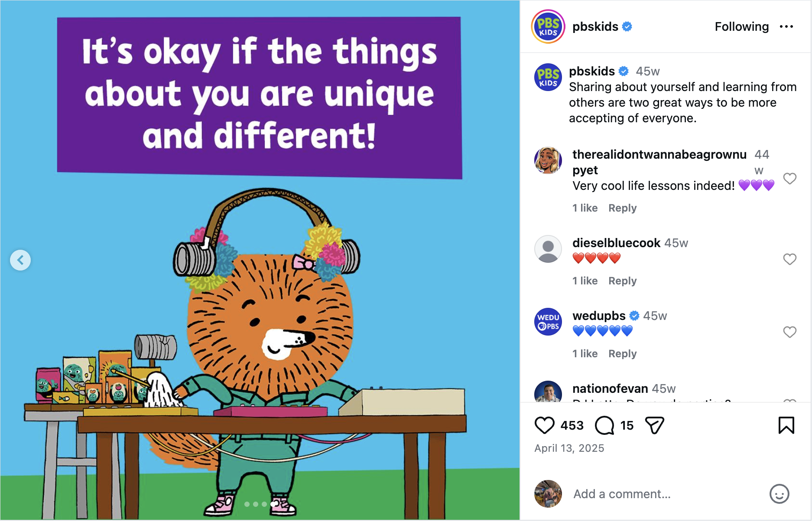The image size is (812, 522).
Task: Open the three-dot more options menu
Action: (x=786, y=27)
